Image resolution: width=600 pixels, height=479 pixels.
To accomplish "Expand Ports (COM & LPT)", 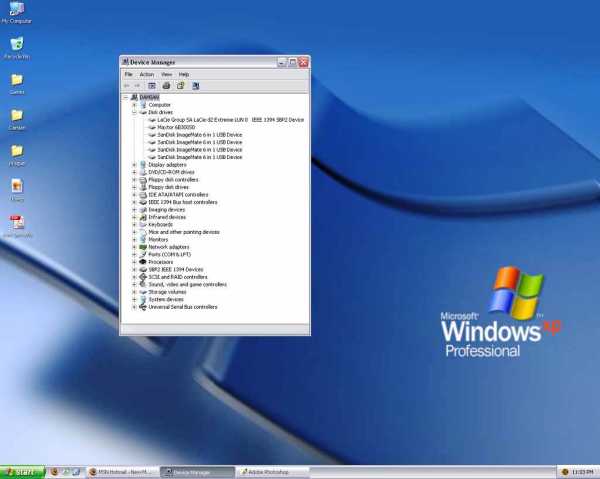I will 134,254.
